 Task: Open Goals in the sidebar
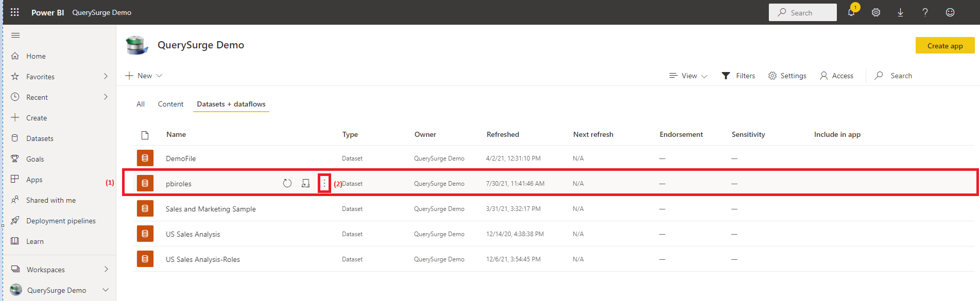click(35, 159)
